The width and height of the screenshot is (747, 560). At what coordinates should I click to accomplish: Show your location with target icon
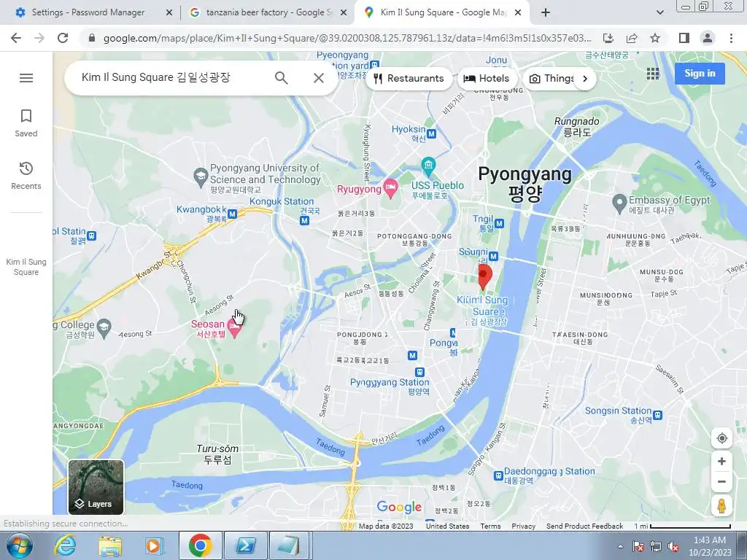click(721, 438)
